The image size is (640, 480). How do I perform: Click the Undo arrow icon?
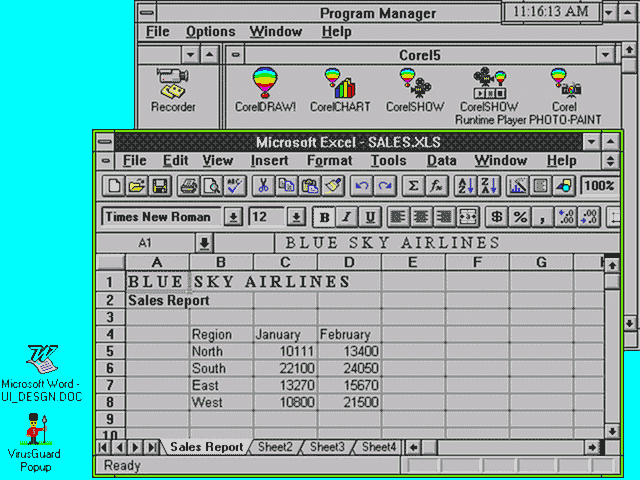coord(361,186)
